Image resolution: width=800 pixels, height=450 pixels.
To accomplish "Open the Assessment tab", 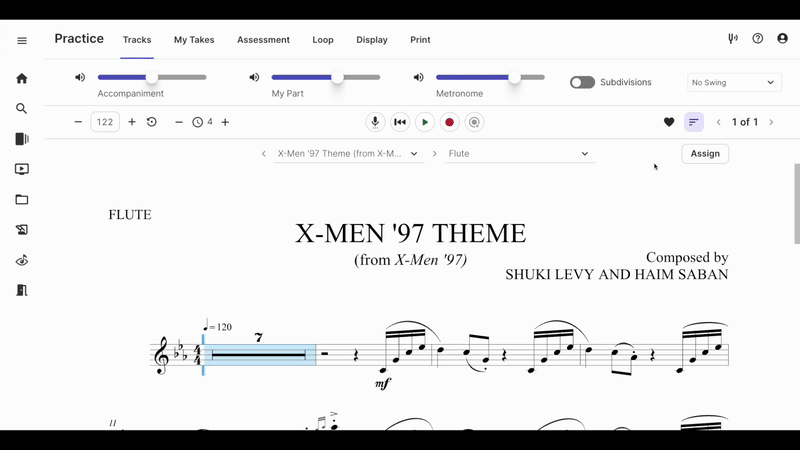I will click(263, 40).
